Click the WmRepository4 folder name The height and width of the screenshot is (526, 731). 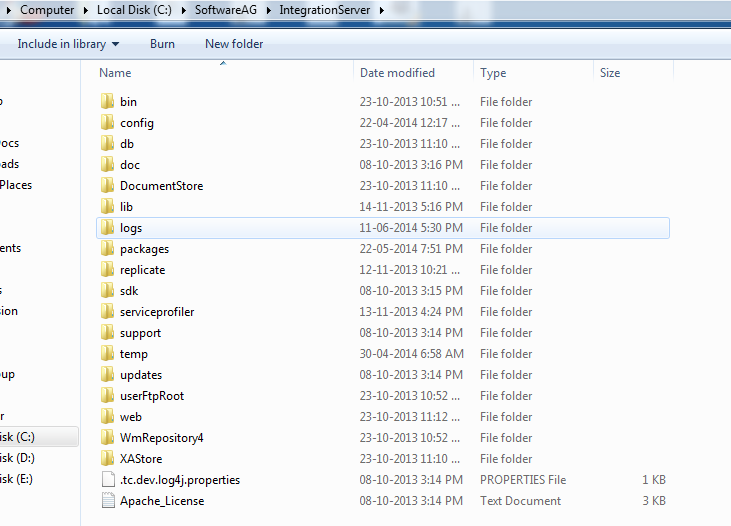pos(161,438)
